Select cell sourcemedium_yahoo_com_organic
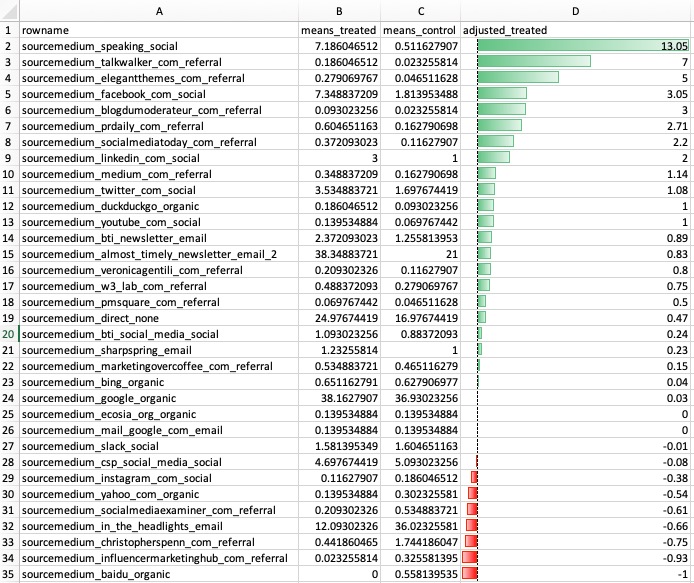The width and height of the screenshot is (694, 583). pos(159,494)
